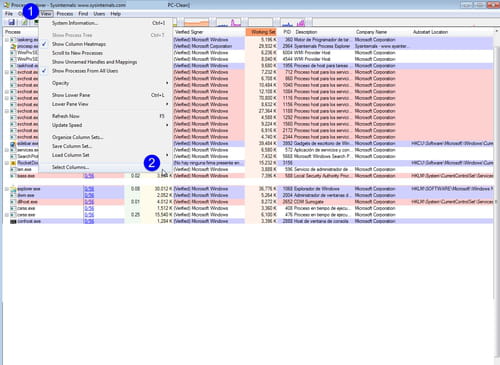The height and width of the screenshot is (365, 500).
Task: Click the Process Explorer title bar icon
Action: coord(7,5)
